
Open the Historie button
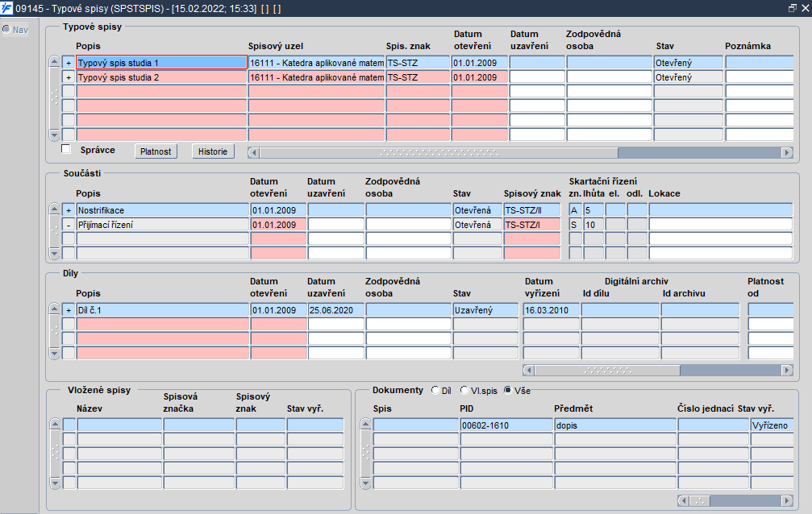(213, 151)
